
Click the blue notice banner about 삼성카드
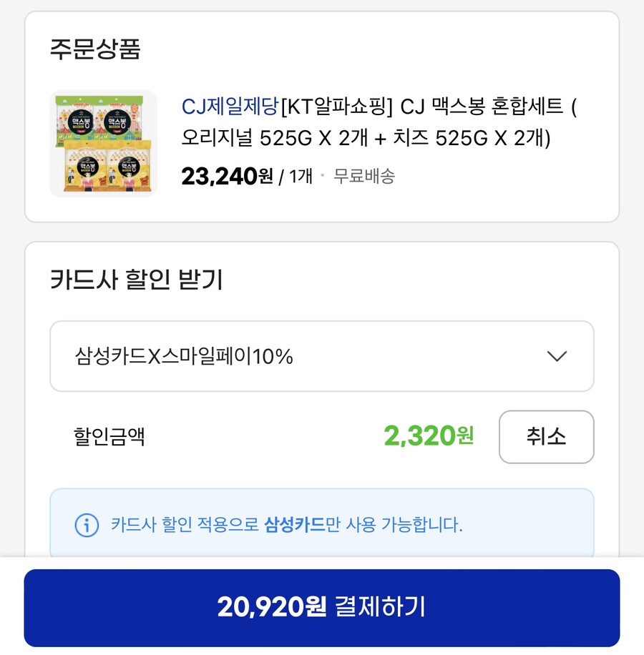tap(322, 524)
